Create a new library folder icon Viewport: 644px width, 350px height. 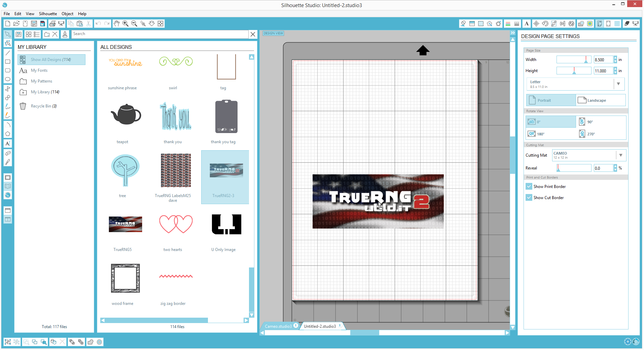[x=47, y=34]
